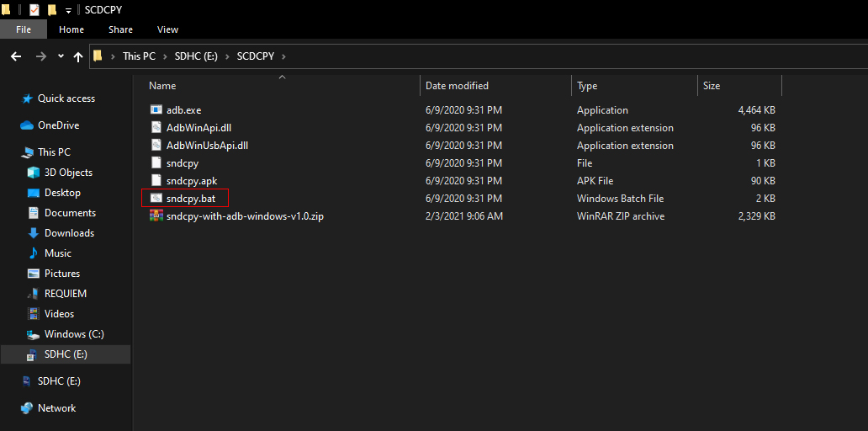
Task: Click the Network icon in sidebar
Action: pos(27,408)
